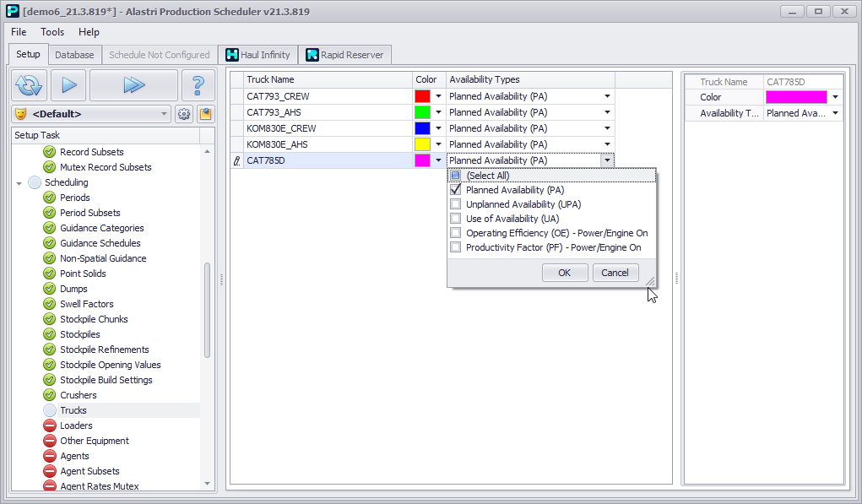Viewport: 862px width, 504px height.
Task: Sort by the Truck Name column header
Action: coord(328,79)
